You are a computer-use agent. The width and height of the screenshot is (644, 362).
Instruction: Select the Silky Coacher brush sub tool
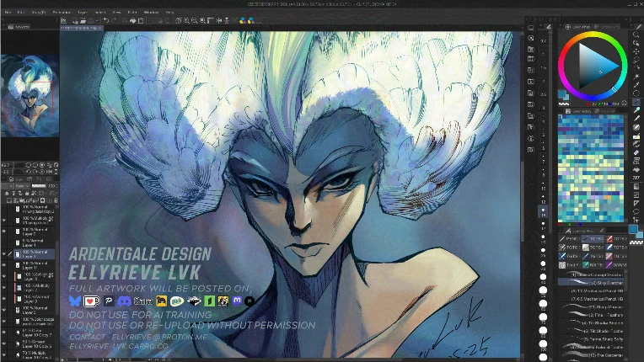click(591, 283)
